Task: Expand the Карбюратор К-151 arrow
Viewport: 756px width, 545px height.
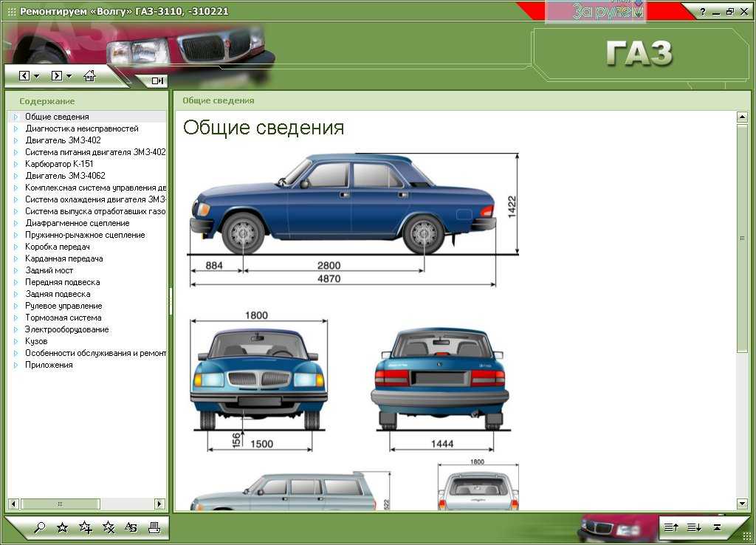Action: click(16, 164)
